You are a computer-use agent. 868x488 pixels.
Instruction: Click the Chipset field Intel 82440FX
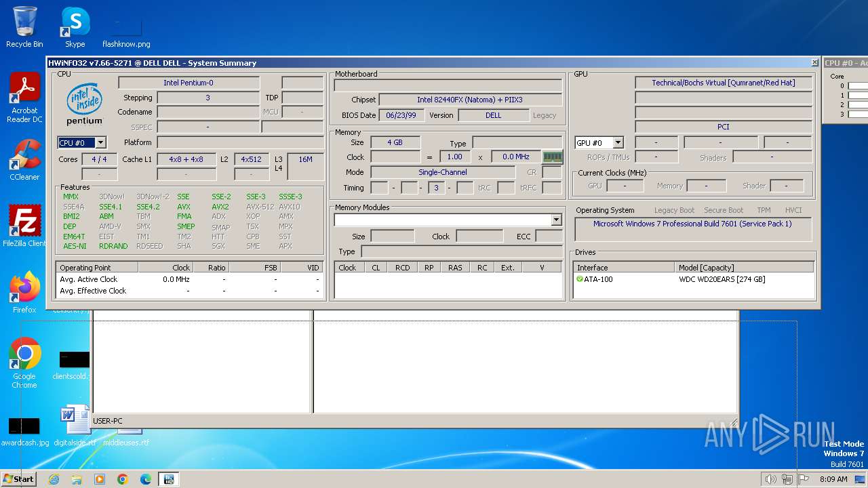tap(469, 100)
